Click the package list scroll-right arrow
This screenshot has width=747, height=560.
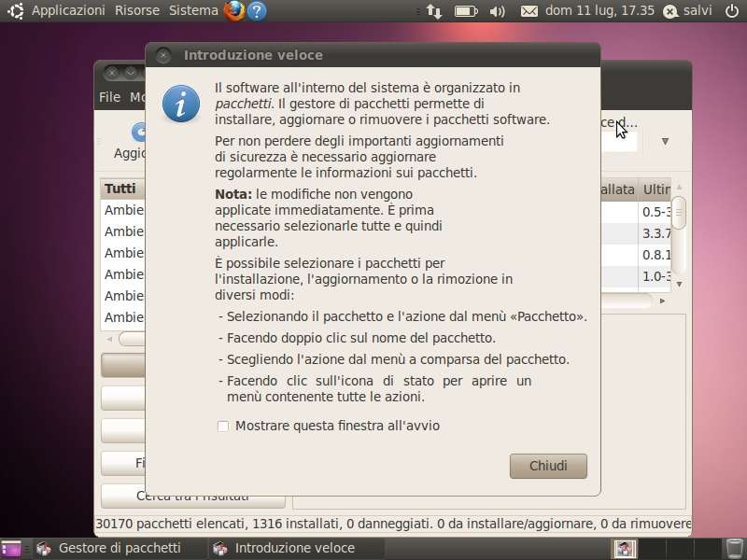(662, 301)
